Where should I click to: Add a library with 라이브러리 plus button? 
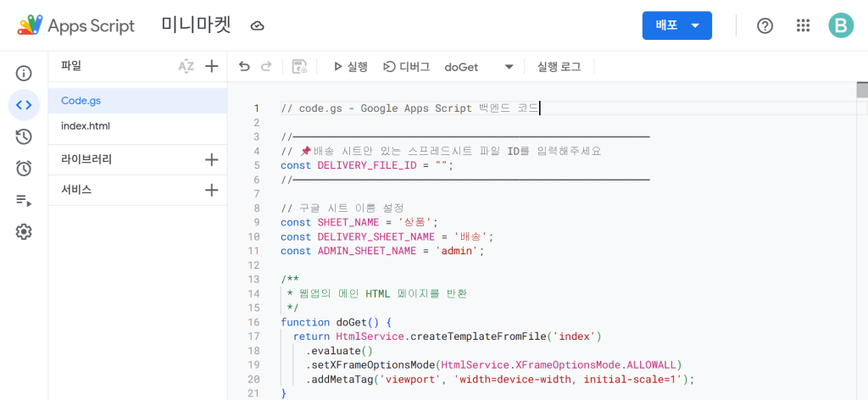coord(212,159)
